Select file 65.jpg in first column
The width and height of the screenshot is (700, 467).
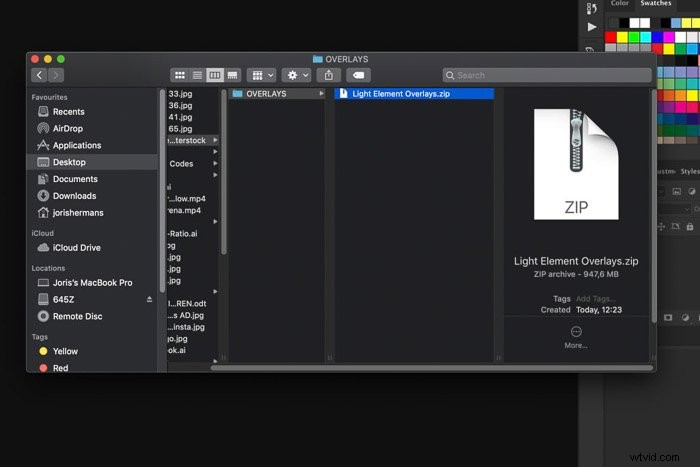click(180, 129)
